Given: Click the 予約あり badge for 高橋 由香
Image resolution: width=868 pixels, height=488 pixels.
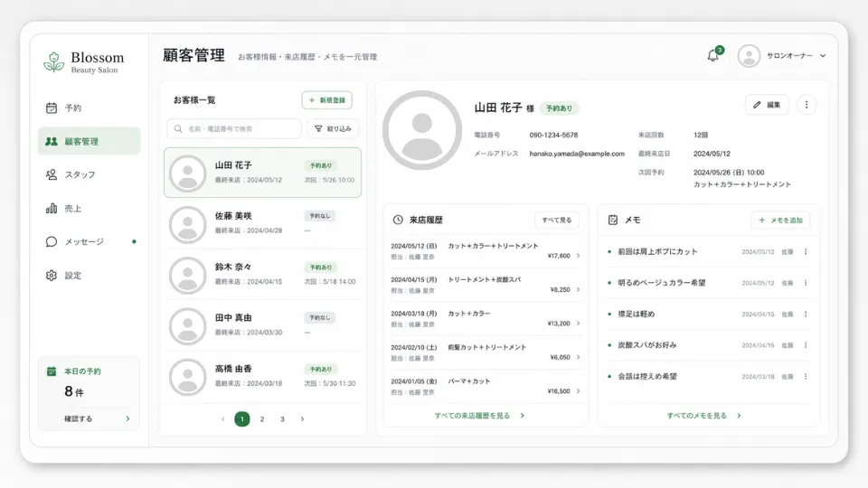Looking at the screenshot, I should click(x=320, y=369).
